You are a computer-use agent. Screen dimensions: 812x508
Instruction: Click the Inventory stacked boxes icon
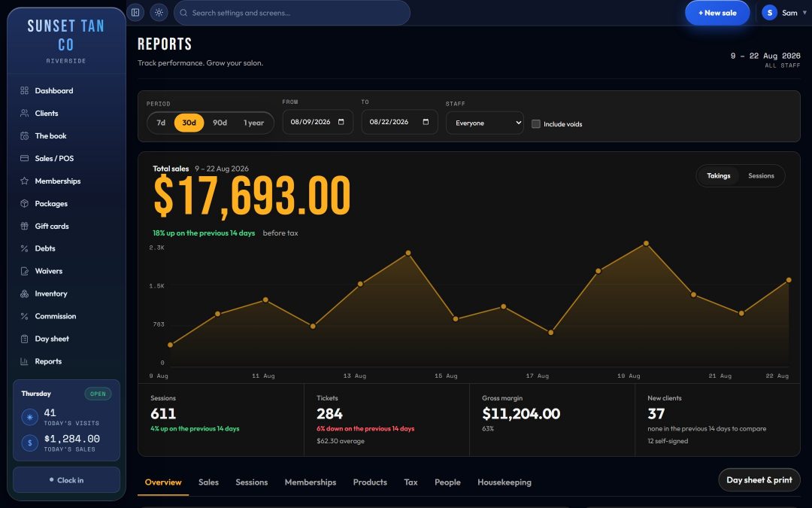24,294
